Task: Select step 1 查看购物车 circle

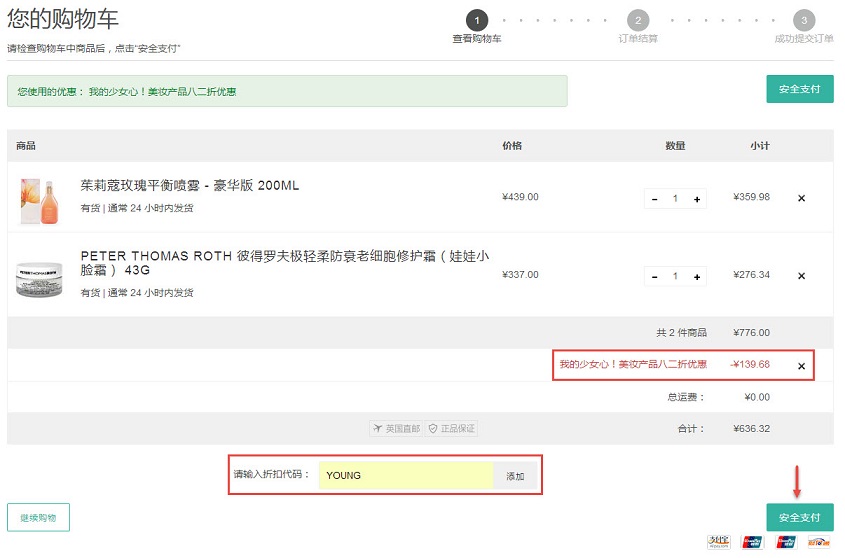Action: click(477, 20)
